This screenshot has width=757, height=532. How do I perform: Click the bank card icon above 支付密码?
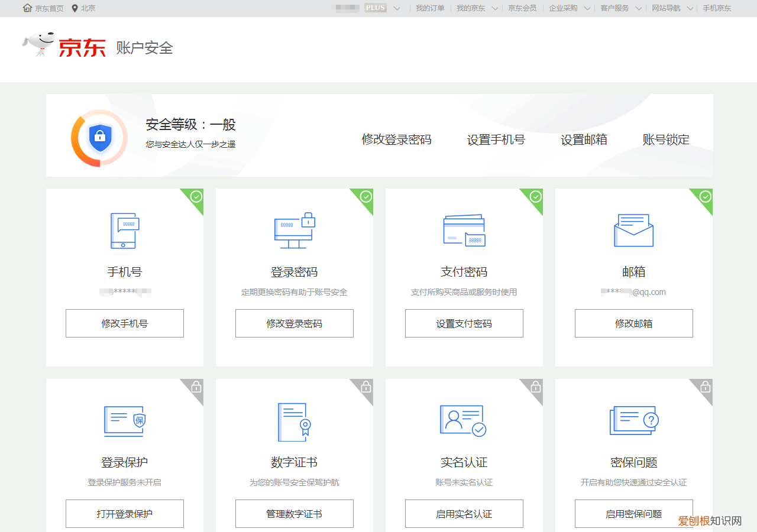(x=464, y=231)
